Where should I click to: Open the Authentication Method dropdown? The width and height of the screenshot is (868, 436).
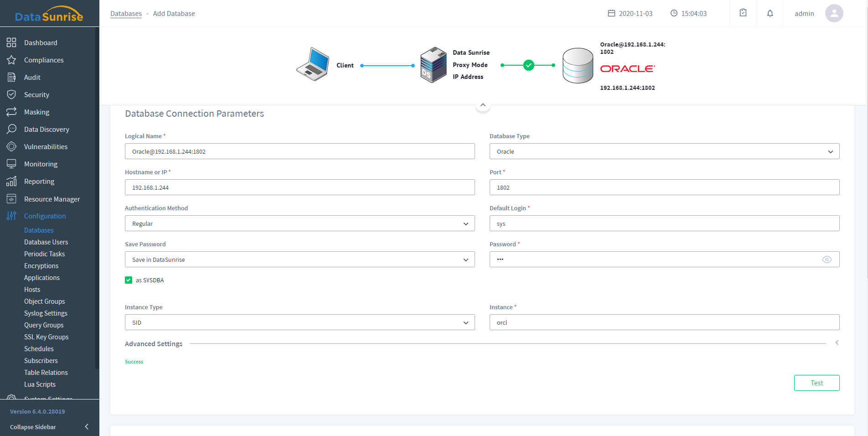[x=300, y=223]
